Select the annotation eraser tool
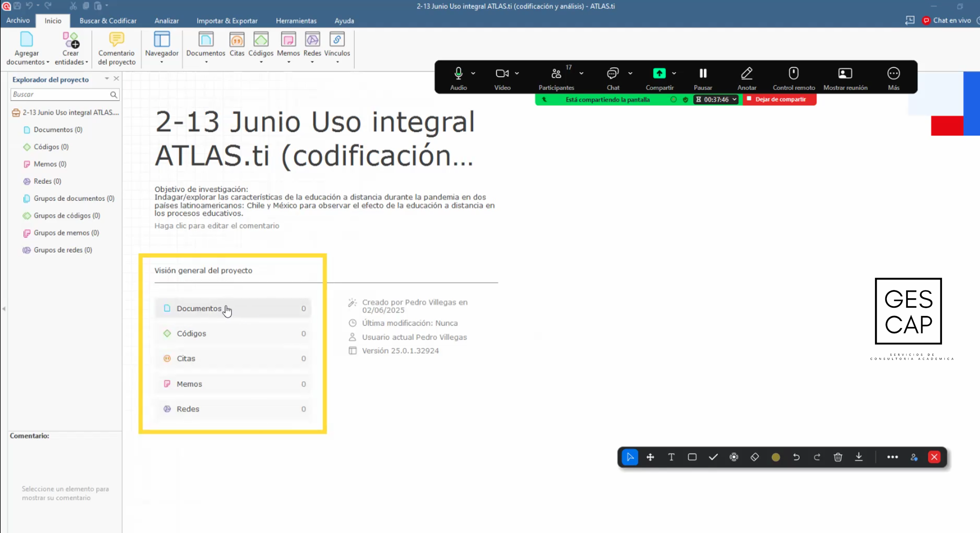980x533 pixels. 755,457
